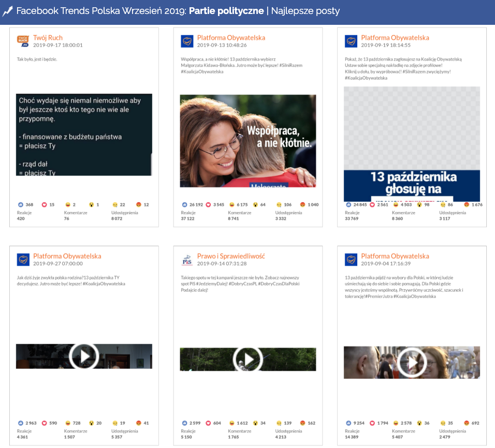Viewport: 495px width, 448px height.
Task: Open the Prawo i Sprawiedliwość page link
Action: (x=231, y=256)
